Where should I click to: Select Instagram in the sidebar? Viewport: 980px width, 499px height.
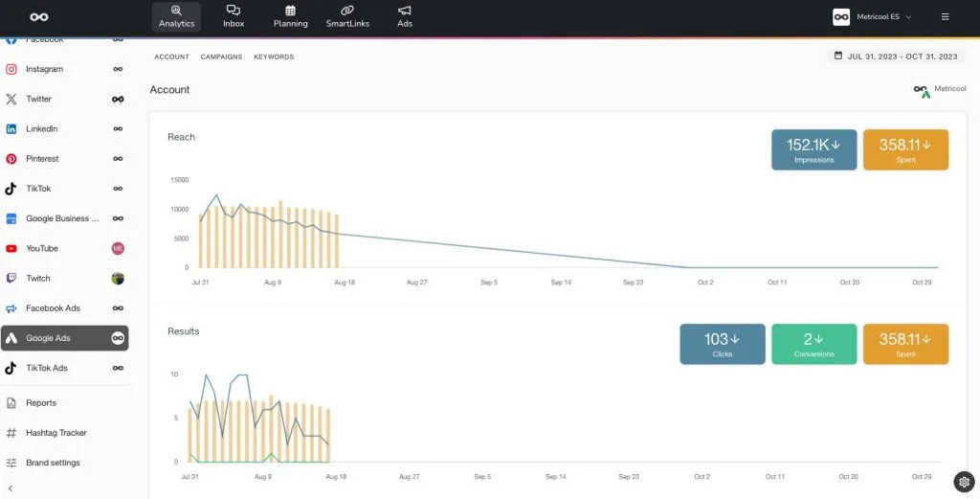(65, 69)
